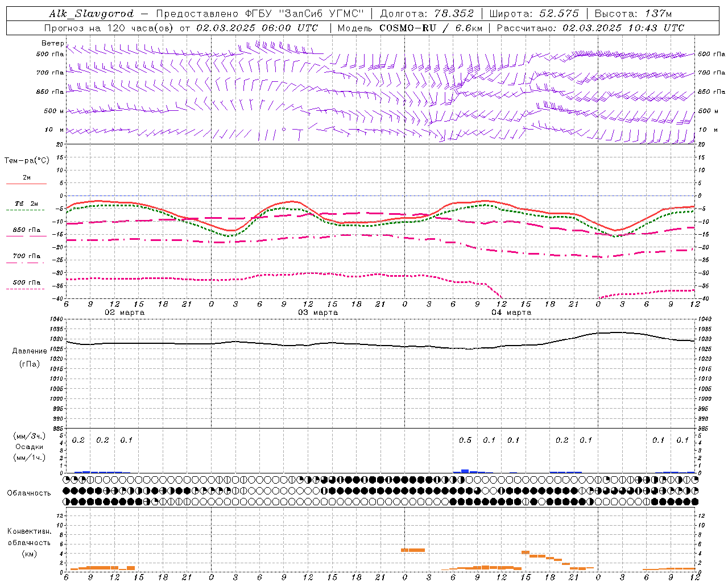
Task: Click the Давление panel label
Action: [x=30, y=351]
